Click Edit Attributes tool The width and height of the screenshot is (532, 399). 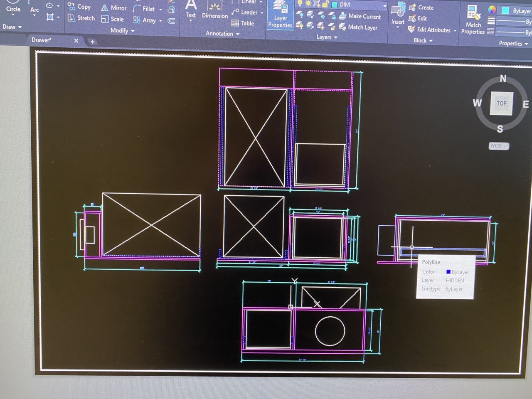coord(429,30)
